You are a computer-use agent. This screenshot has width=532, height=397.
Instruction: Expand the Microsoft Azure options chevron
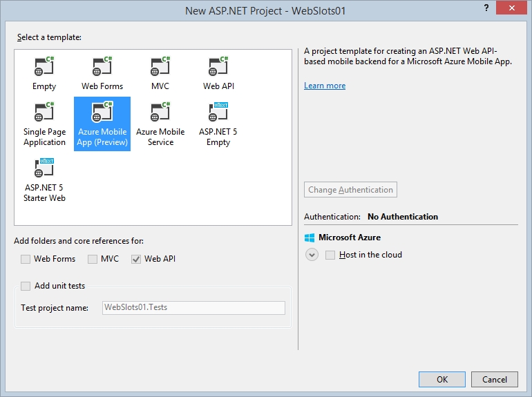tap(312, 255)
